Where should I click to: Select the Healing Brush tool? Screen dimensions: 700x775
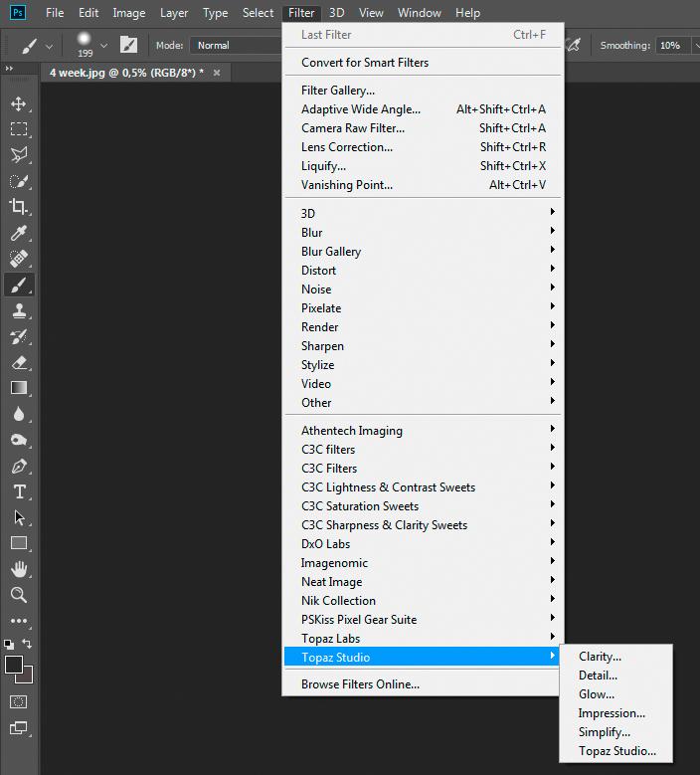(19, 258)
